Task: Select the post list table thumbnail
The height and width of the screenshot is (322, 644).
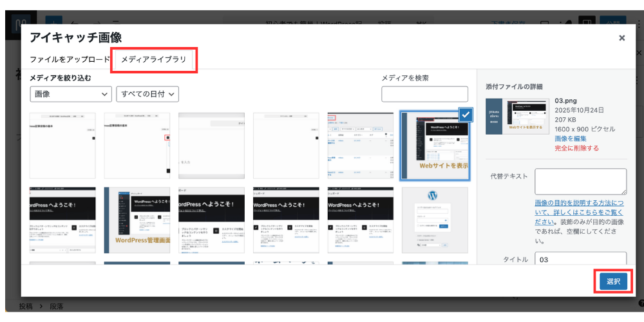Action: [x=360, y=146]
